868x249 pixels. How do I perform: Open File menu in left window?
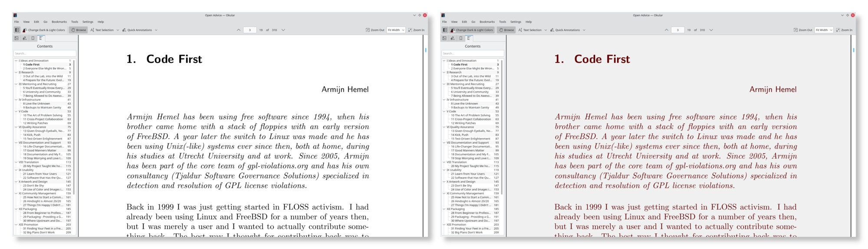coord(16,22)
